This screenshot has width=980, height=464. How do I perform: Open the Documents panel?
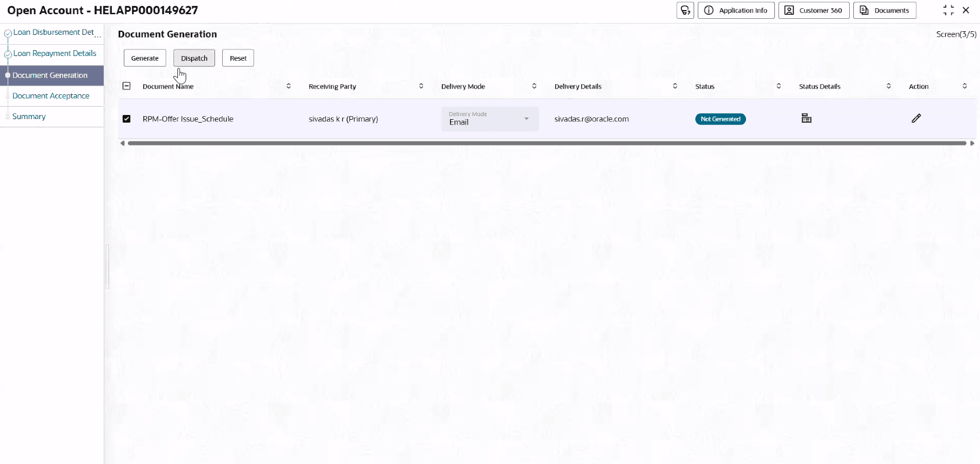pyautogui.click(x=885, y=11)
